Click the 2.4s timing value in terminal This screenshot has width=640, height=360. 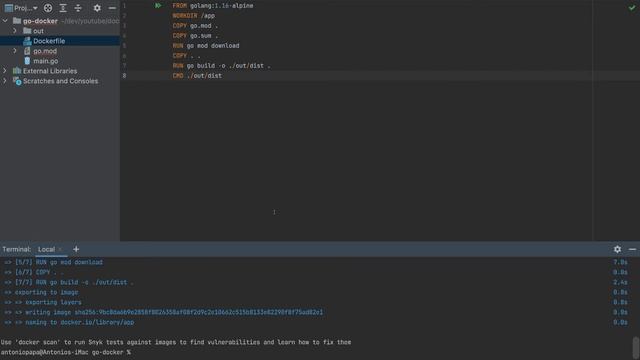click(x=620, y=282)
